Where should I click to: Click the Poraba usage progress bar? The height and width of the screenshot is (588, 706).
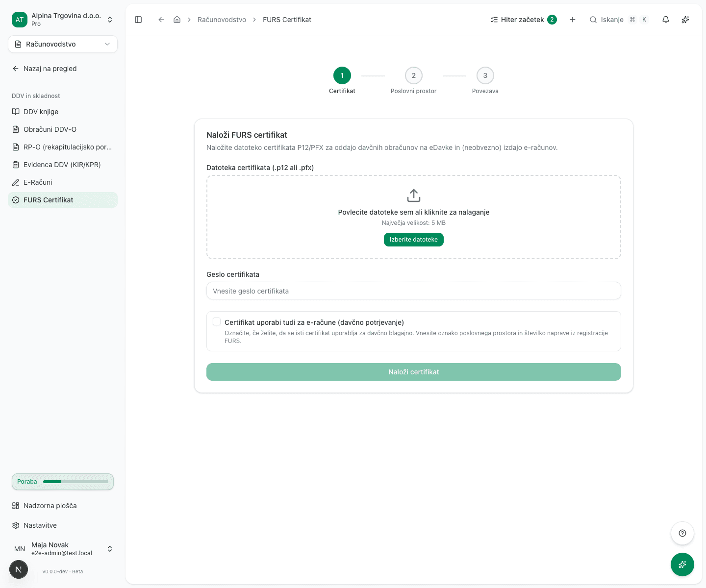coord(63,482)
